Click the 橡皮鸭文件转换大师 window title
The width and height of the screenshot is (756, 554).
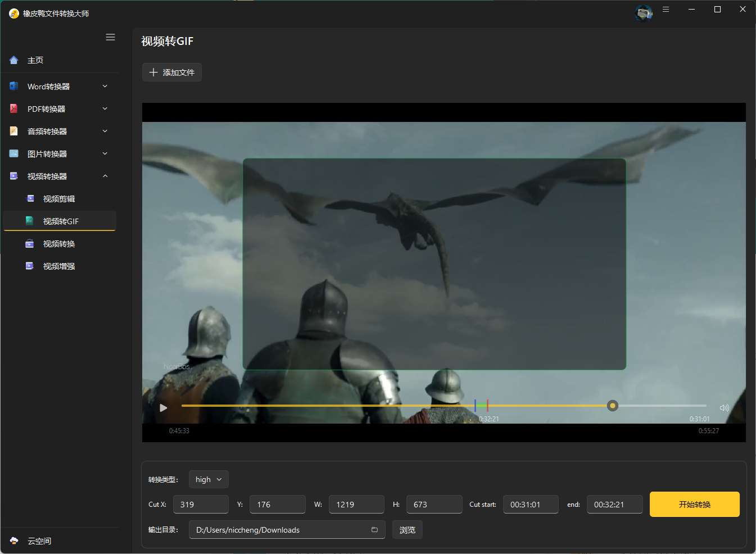point(56,13)
